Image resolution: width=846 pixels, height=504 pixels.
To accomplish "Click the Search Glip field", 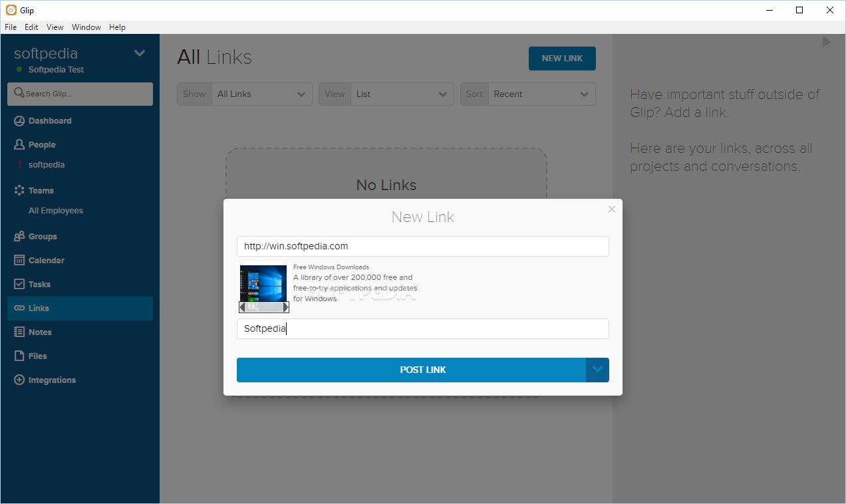I will point(80,94).
